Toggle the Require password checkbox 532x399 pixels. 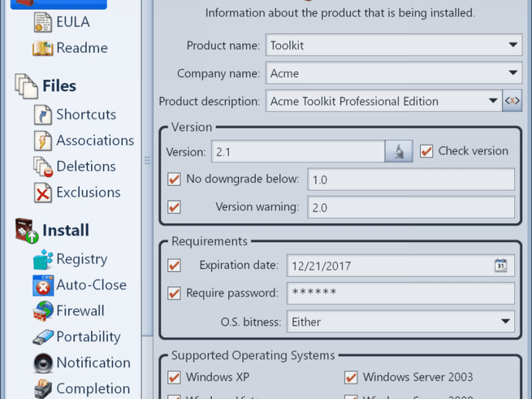pyautogui.click(x=174, y=293)
